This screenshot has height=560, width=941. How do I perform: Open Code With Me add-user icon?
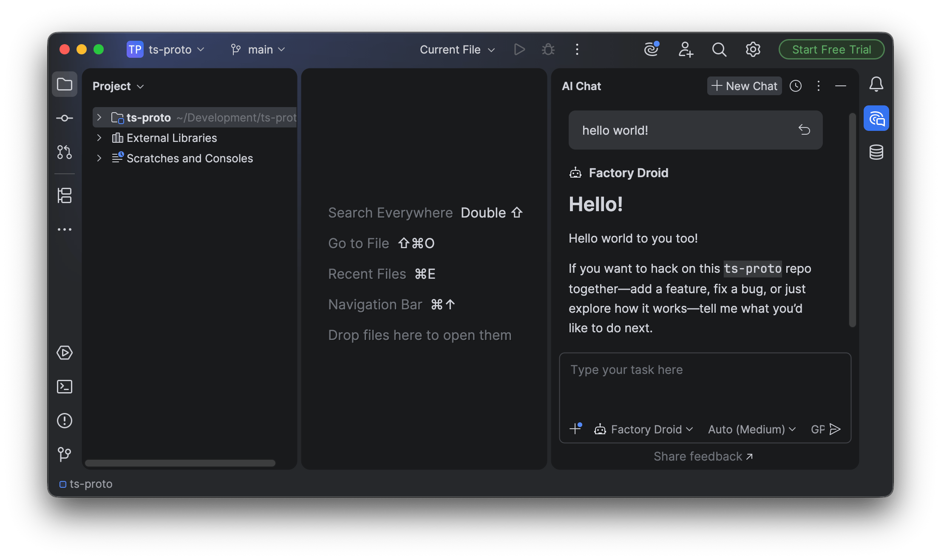pos(686,50)
